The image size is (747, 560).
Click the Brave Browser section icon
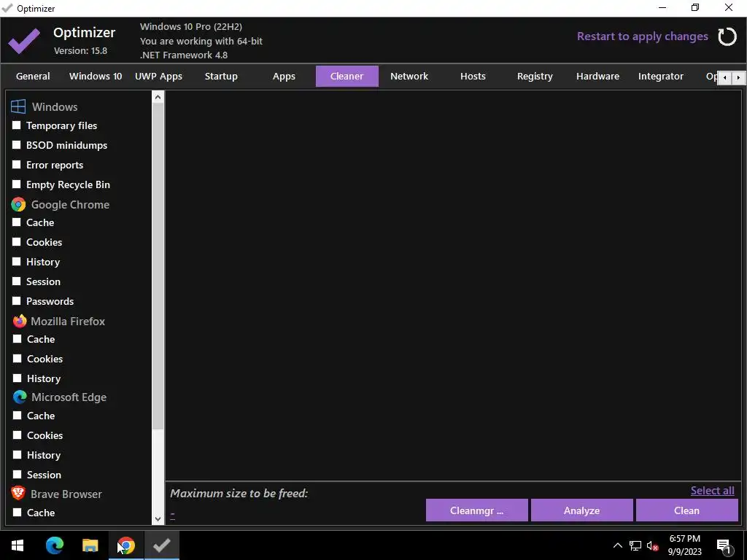[x=18, y=494]
